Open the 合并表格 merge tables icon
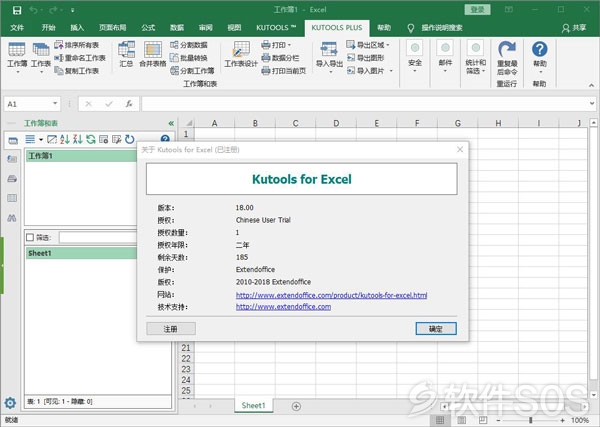 [x=152, y=54]
